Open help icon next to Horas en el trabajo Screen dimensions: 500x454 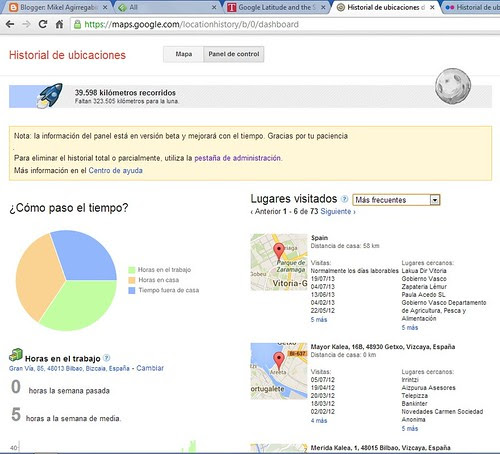(x=106, y=358)
